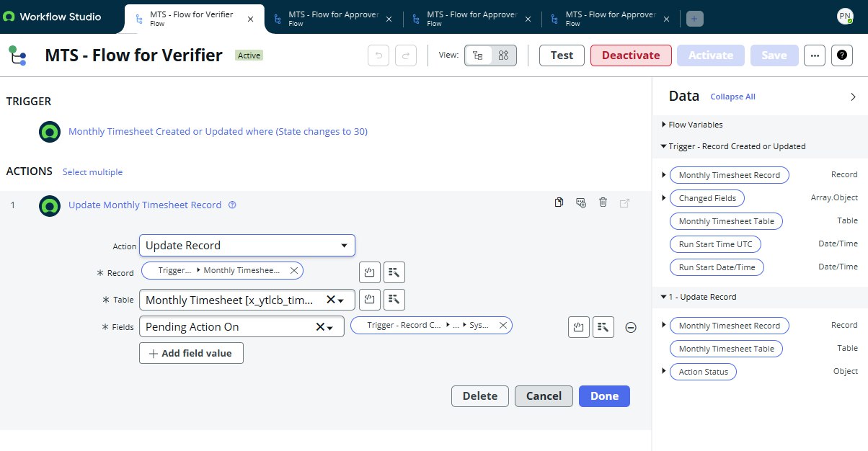Click Add field value button
Viewport: 868px width, 451px height.
191,353
